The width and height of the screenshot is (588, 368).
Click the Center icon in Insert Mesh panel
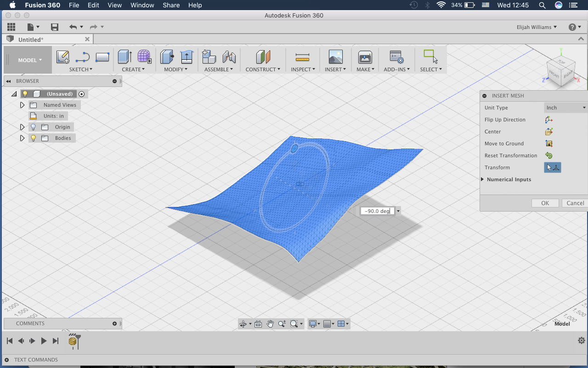click(x=549, y=132)
